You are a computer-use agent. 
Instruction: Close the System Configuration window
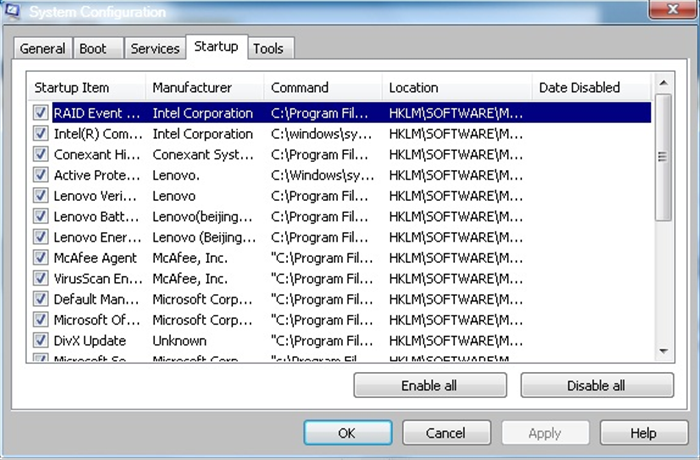pyautogui.click(x=672, y=9)
